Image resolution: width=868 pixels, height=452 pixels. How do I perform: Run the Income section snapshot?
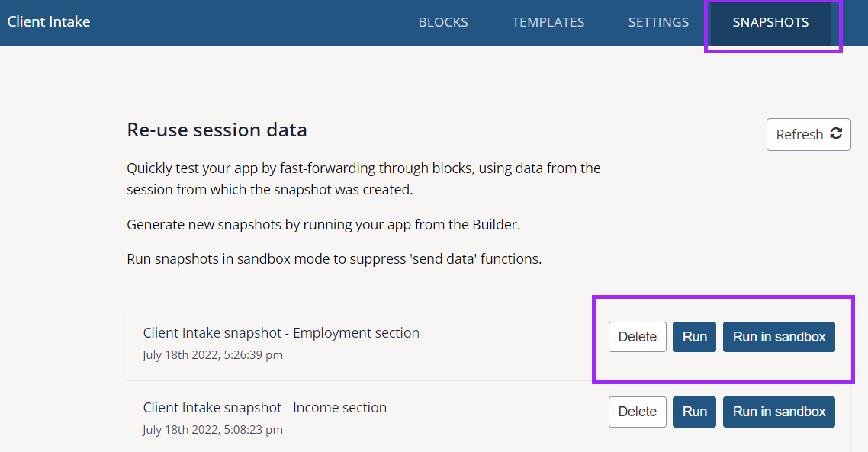tap(694, 412)
